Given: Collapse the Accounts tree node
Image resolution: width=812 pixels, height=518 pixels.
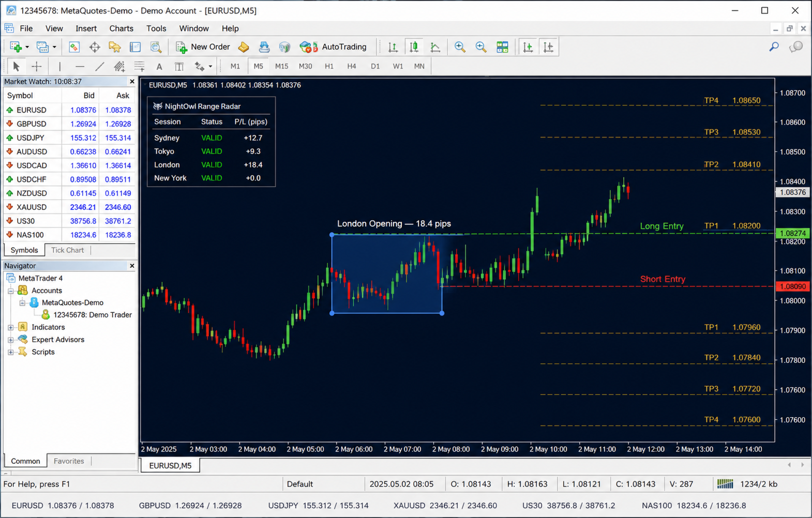Looking at the screenshot, I should pos(10,291).
